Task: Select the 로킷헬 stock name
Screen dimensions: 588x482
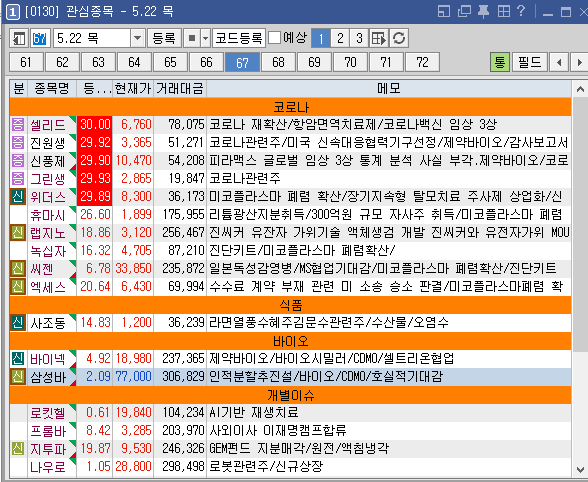Action: tap(48, 413)
